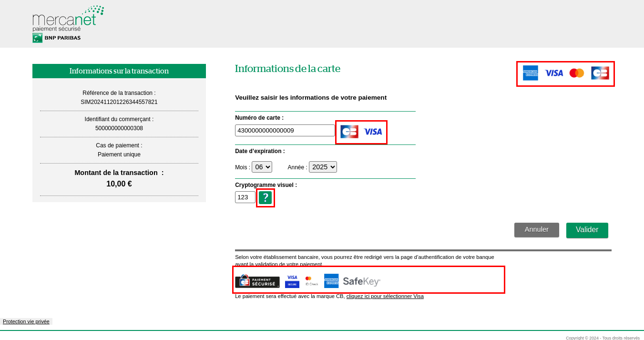Open the Mois expiration month dropdown
This screenshot has width=644, height=340.
pyautogui.click(x=262, y=167)
